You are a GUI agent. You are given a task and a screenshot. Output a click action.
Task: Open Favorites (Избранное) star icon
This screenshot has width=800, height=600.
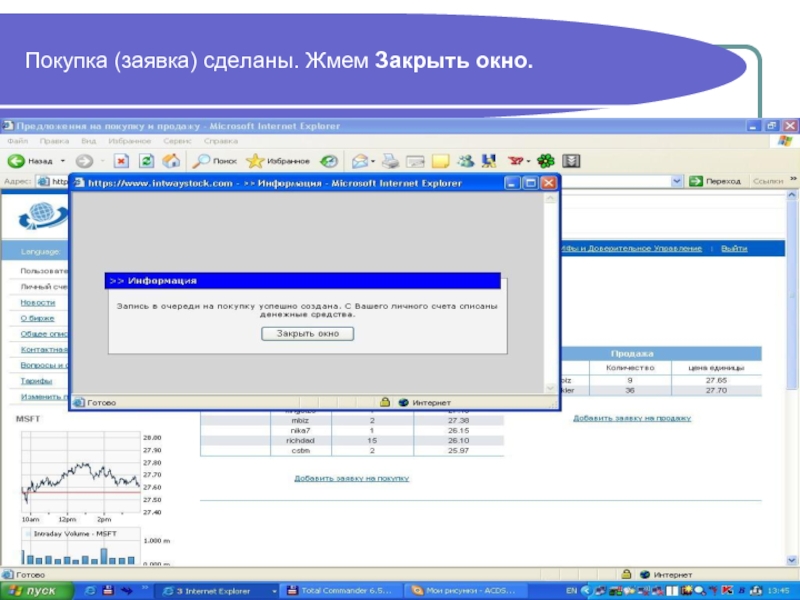(255, 160)
